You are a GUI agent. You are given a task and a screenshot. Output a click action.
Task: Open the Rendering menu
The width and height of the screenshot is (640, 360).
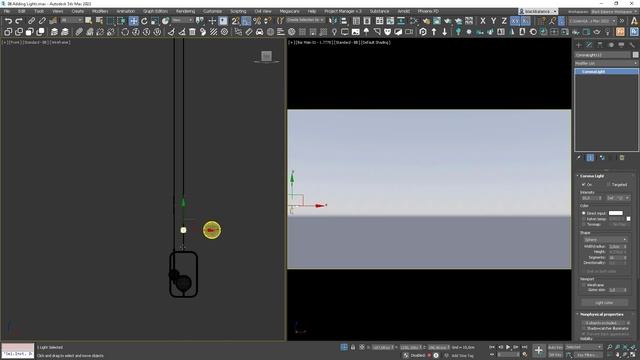tap(185, 11)
